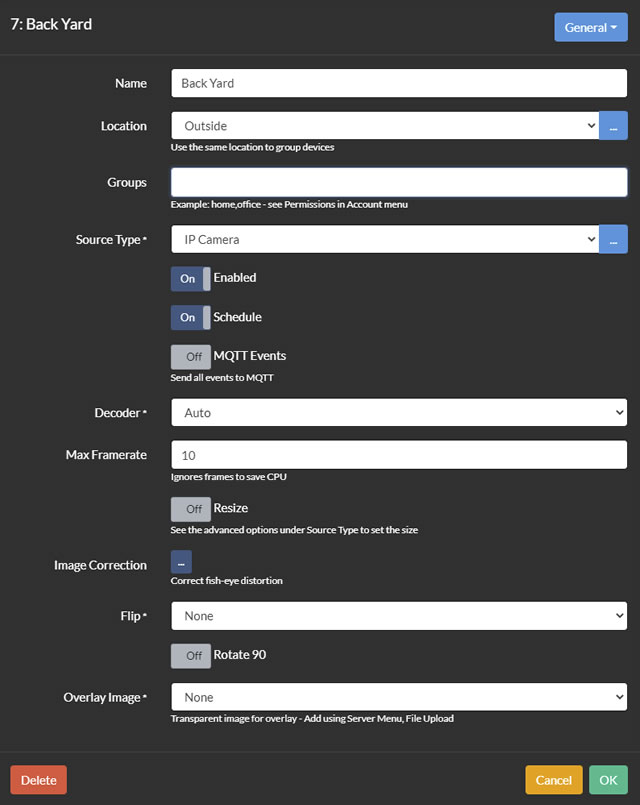
Task: Open the Location dropdown showing Outside
Action: 385,126
